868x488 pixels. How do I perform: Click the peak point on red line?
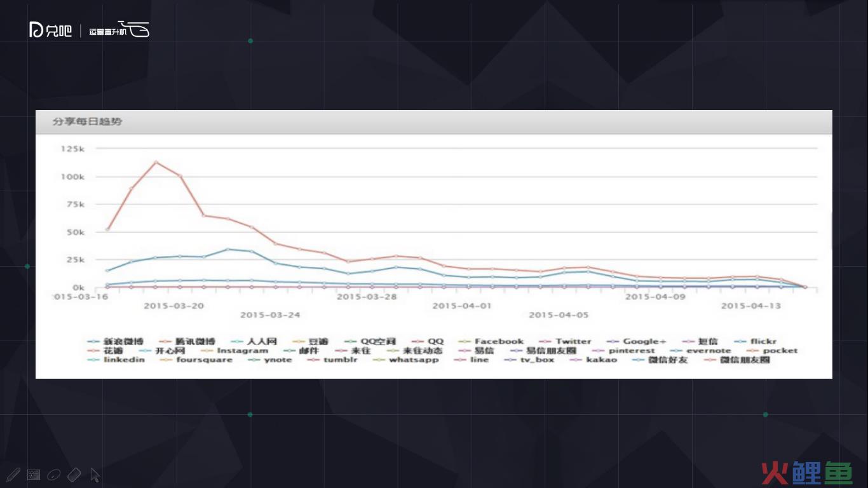156,162
